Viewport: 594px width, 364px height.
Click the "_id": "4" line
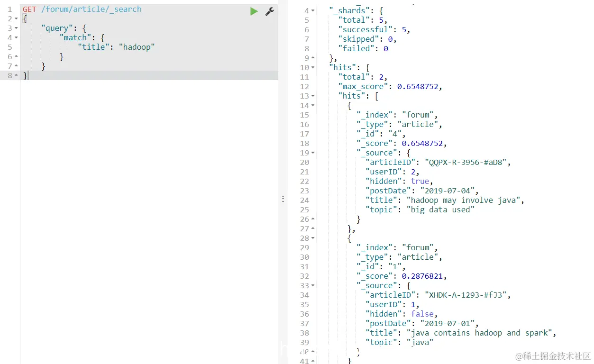click(381, 134)
